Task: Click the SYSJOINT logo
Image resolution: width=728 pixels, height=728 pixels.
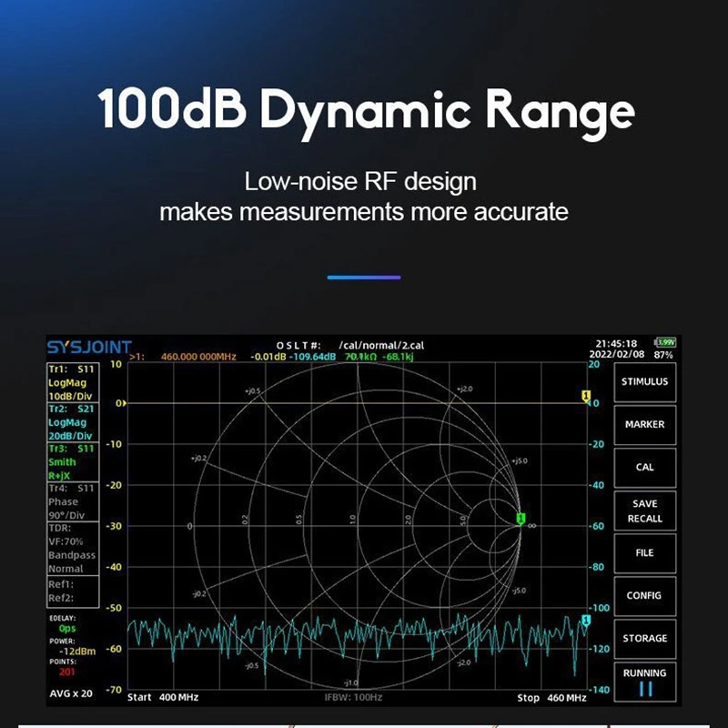Action: pyautogui.click(x=89, y=348)
